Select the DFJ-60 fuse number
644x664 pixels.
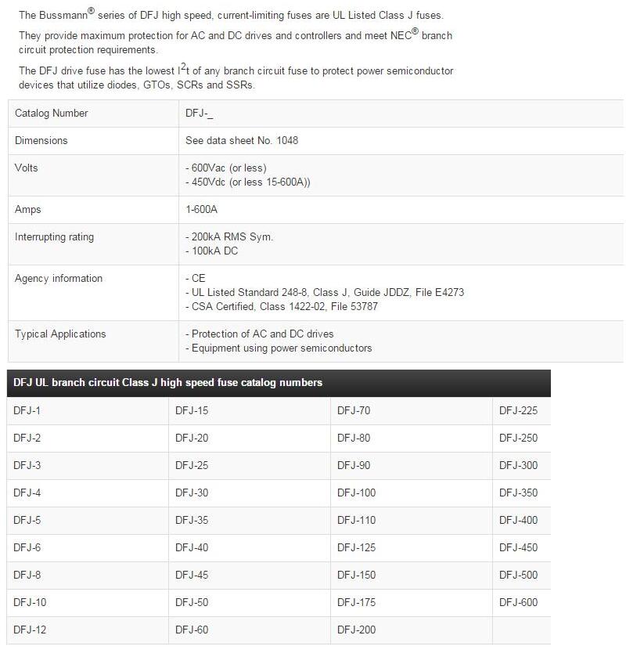click(x=192, y=630)
